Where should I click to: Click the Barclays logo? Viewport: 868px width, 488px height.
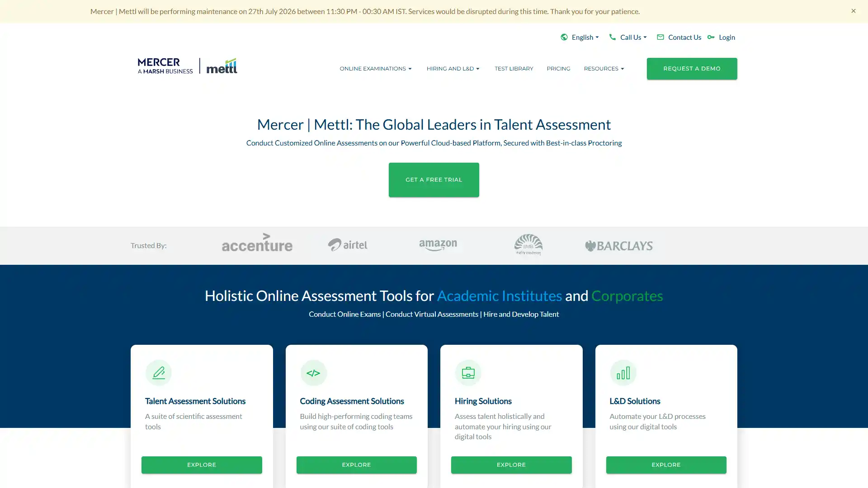[619, 246]
